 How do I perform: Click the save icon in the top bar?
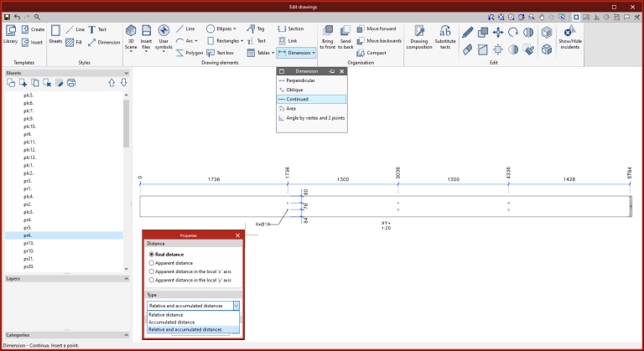point(7,17)
